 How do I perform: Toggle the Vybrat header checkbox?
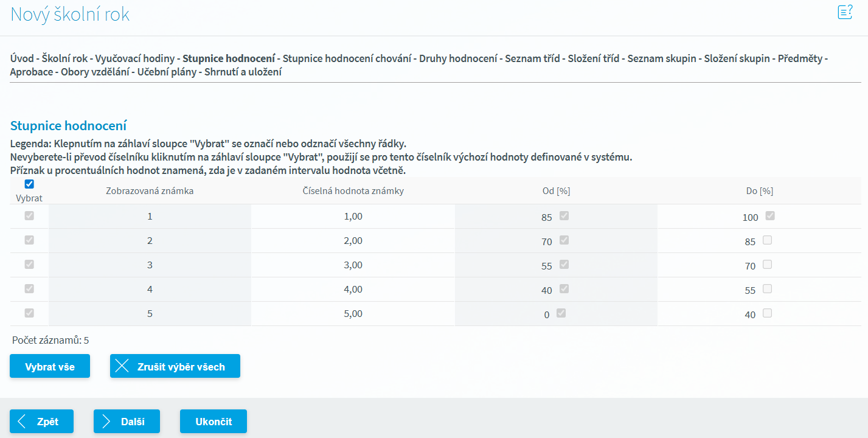pos(29,184)
